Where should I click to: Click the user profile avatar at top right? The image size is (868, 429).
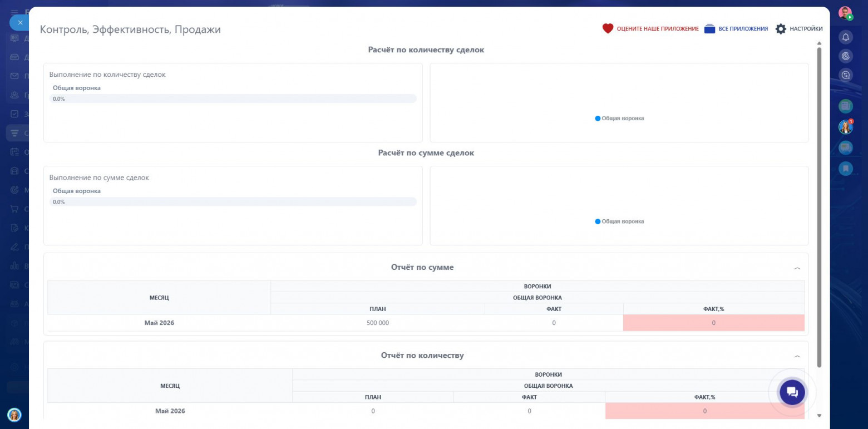click(846, 13)
